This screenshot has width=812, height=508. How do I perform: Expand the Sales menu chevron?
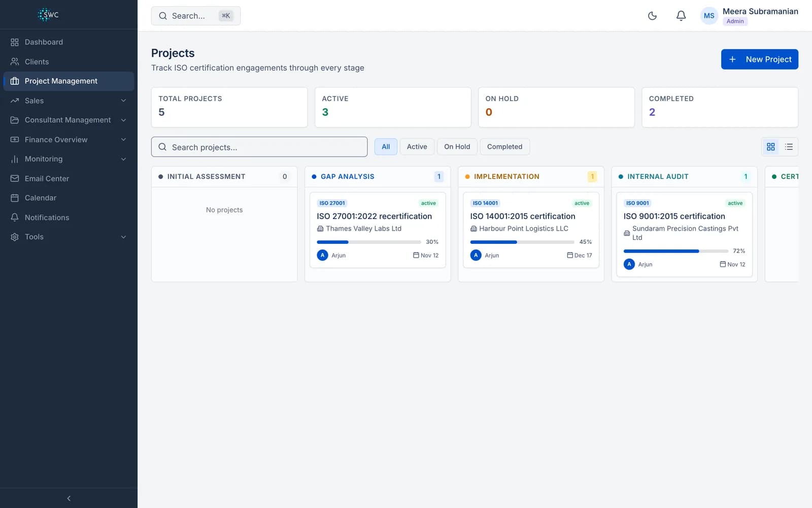point(123,101)
